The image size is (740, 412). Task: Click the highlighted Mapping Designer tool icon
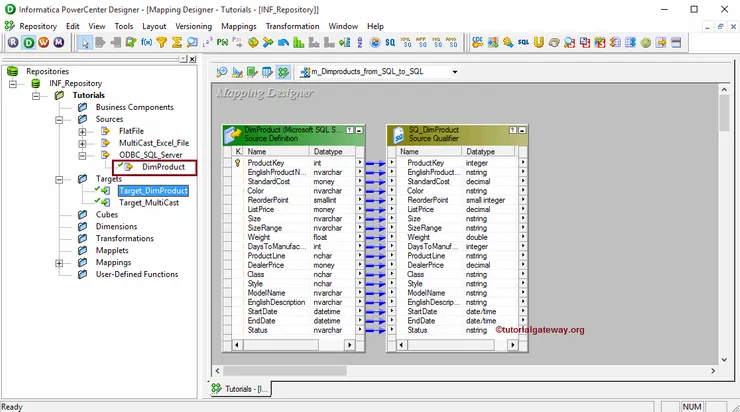[283, 72]
